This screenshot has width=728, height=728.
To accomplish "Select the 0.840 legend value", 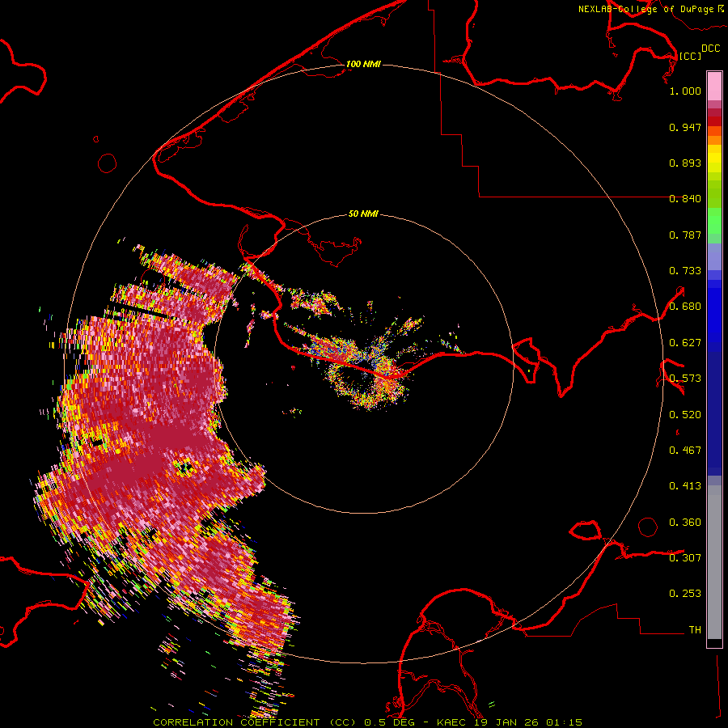I will pyautogui.click(x=685, y=199).
